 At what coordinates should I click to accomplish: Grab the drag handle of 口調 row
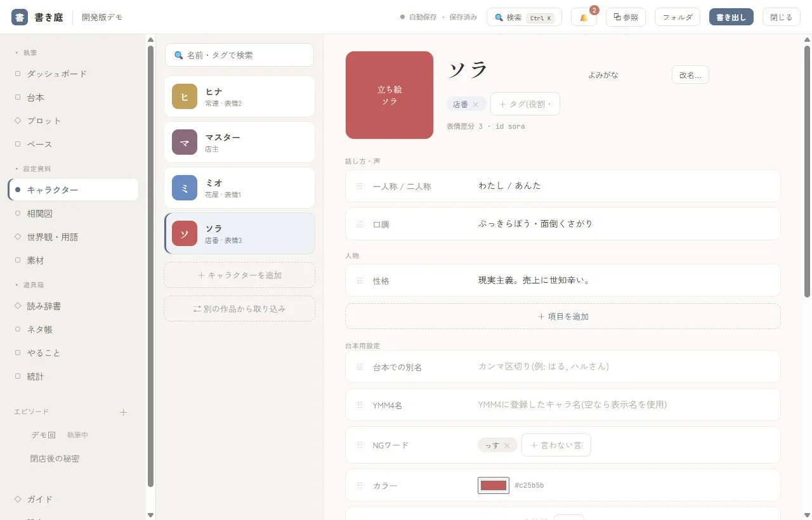[360, 224]
